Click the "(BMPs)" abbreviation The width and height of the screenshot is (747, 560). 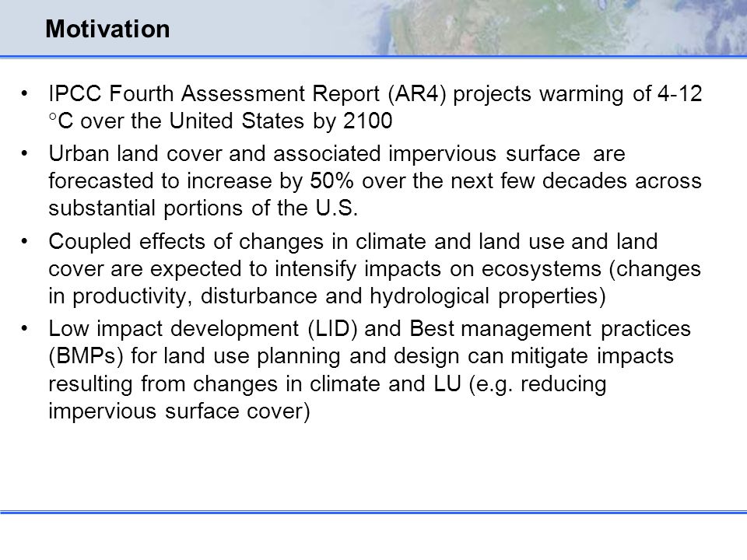coord(86,356)
